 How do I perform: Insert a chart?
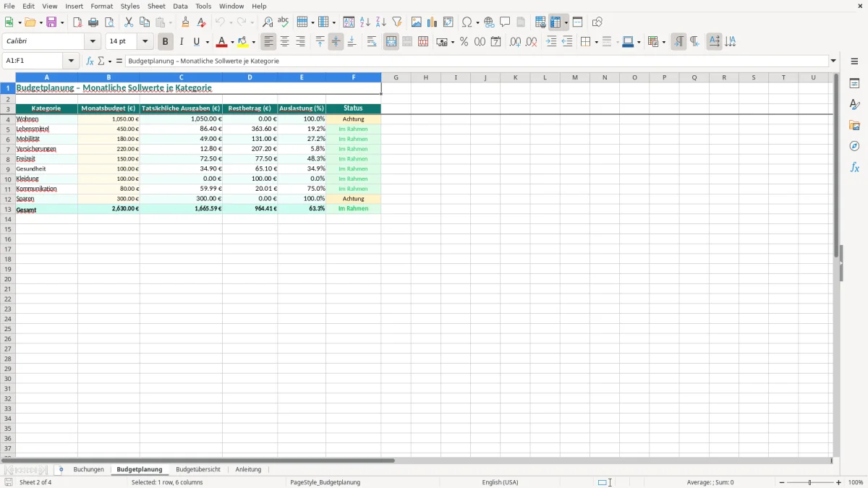click(433, 22)
